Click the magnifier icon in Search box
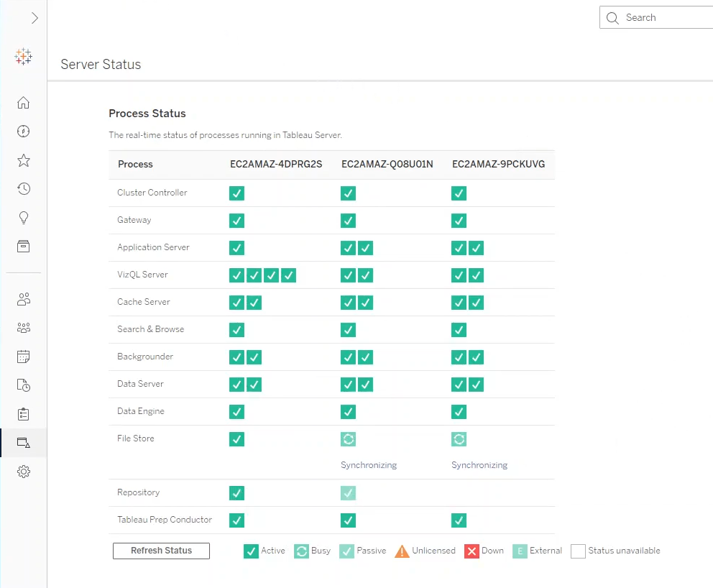713x588 pixels. (x=612, y=18)
